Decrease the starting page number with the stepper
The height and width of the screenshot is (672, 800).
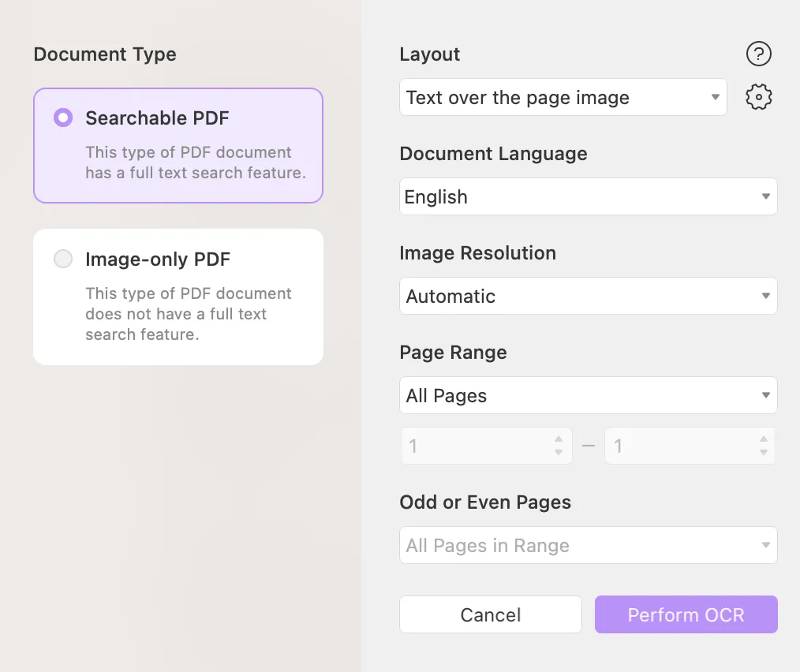(x=560, y=451)
